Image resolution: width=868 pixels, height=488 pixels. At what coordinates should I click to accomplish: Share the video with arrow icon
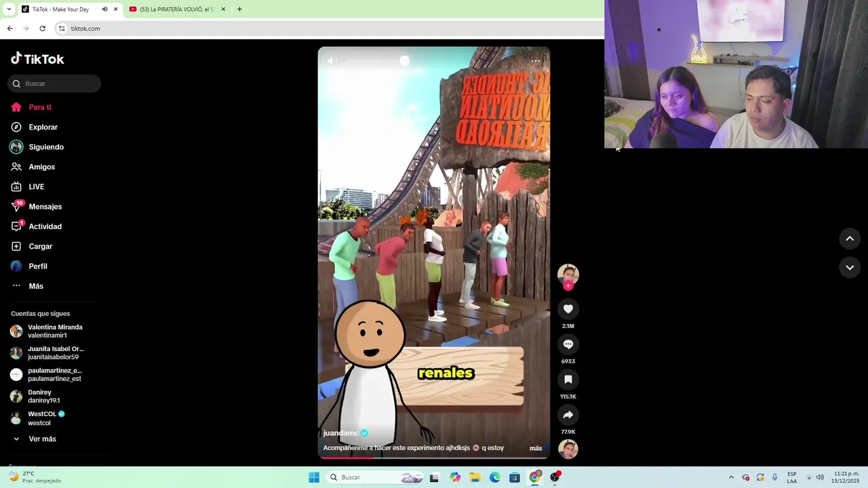point(568,415)
